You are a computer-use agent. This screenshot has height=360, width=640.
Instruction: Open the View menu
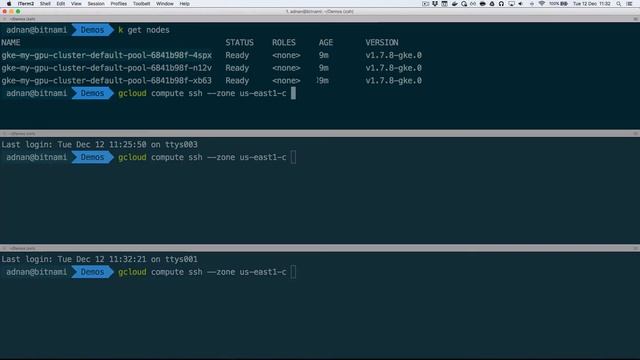(x=76, y=4)
